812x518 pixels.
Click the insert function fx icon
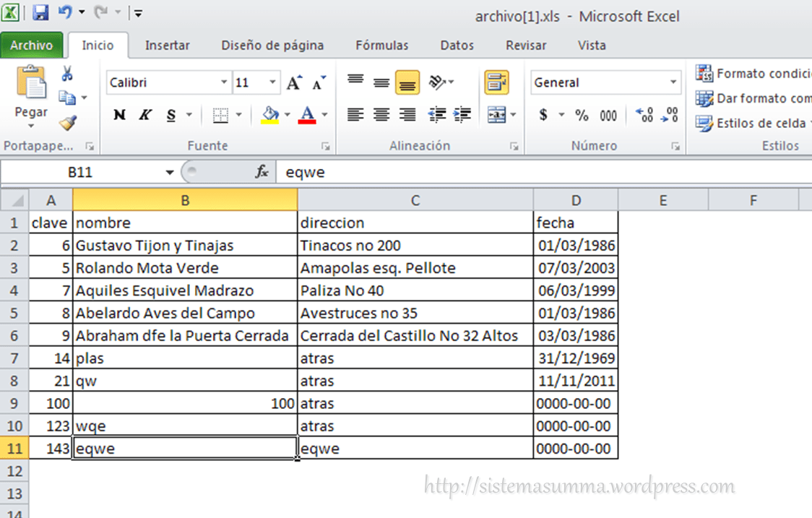click(x=262, y=173)
